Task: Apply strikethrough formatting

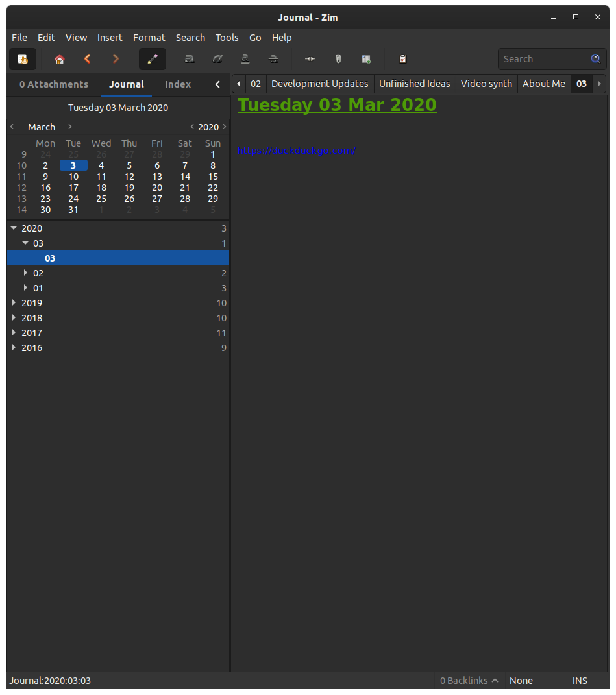Action: tap(274, 59)
